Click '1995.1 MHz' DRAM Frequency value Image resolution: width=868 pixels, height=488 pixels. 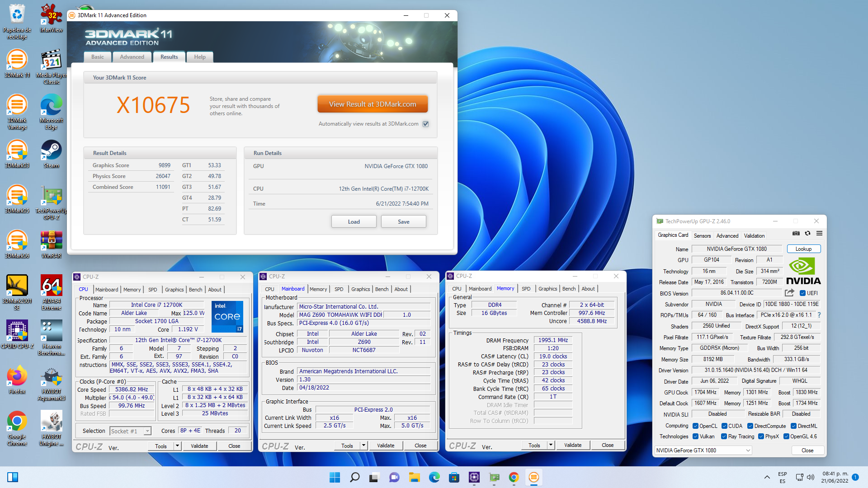553,340
